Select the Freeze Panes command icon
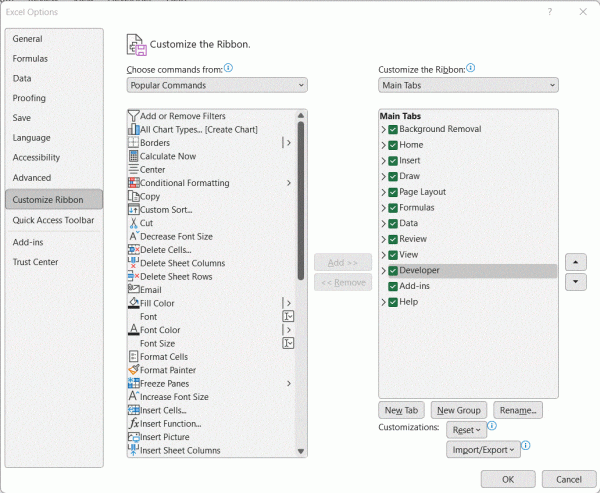 click(133, 383)
